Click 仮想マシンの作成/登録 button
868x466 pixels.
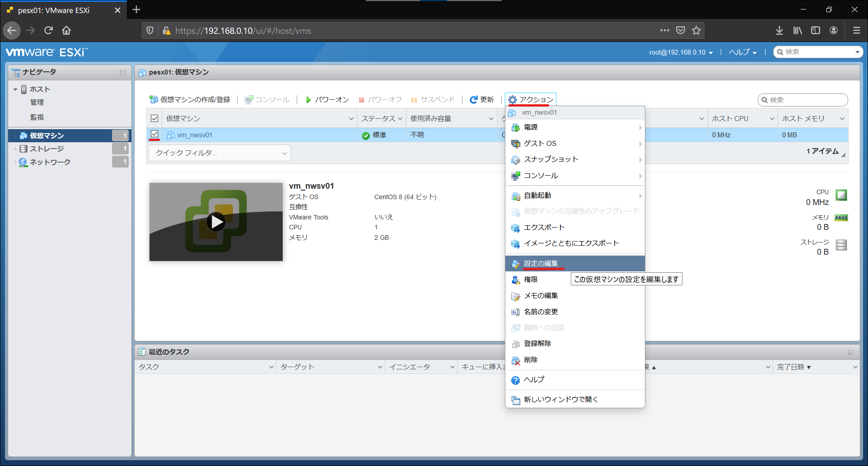coord(190,100)
